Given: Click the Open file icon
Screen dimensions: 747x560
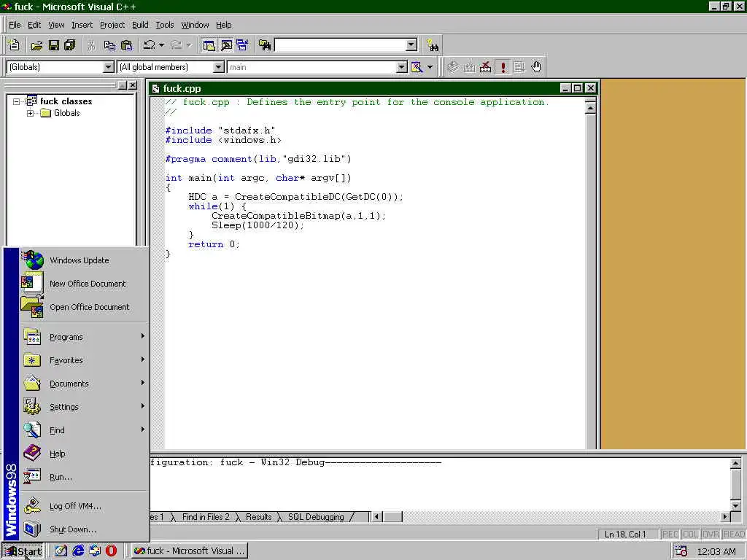Looking at the screenshot, I should pyautogui.click(x=36, y=45).
